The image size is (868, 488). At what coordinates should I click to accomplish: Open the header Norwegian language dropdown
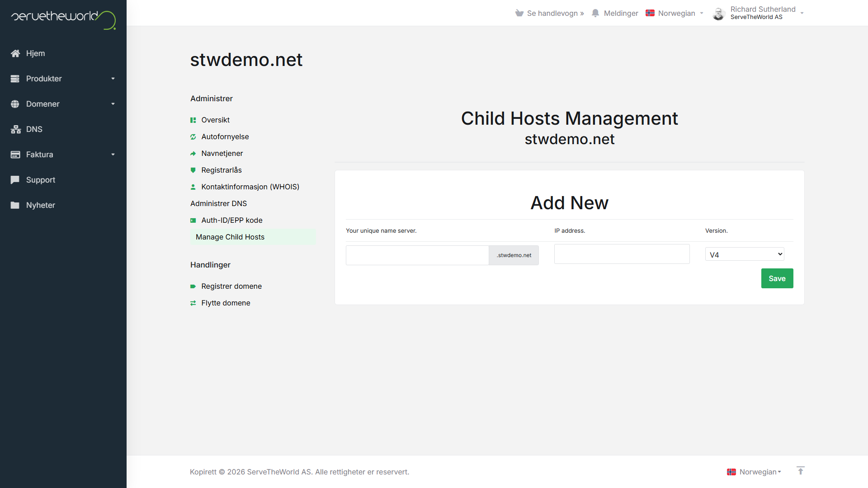click(675, 13)
